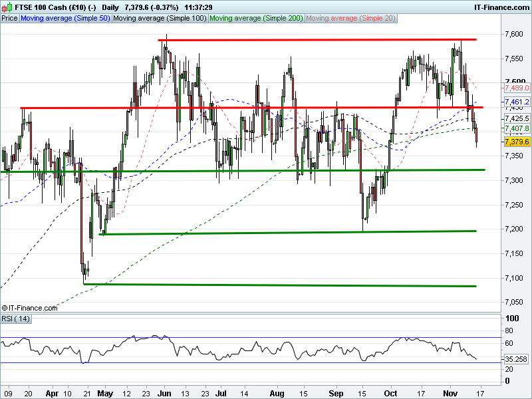Select Moving average (Simple 20) tab
This screenshot has width=532, height=399.
(351, 19)
